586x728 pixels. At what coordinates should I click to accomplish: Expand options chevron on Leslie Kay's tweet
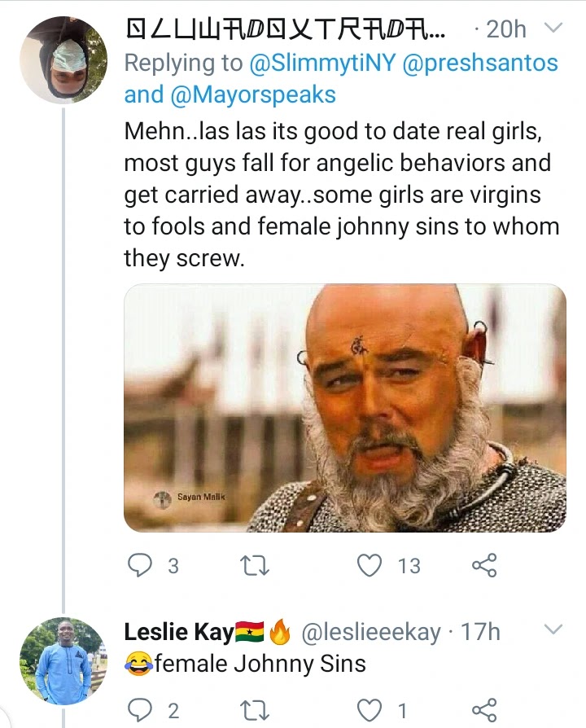click(x=553, y=629)
